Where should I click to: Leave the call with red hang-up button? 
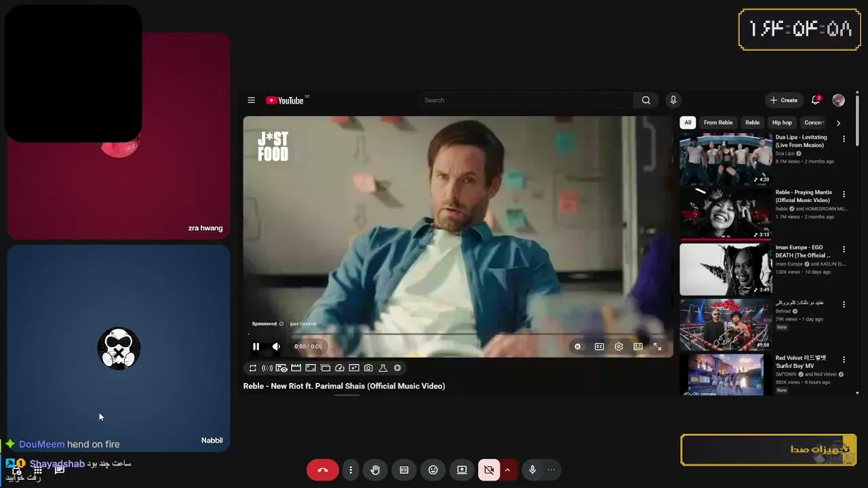point(323,470)
